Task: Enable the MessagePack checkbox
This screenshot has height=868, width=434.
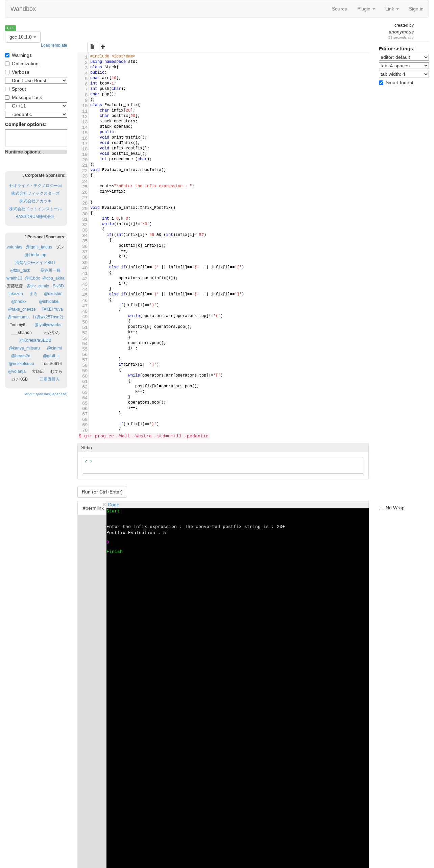Action: (x=7, y=97)
